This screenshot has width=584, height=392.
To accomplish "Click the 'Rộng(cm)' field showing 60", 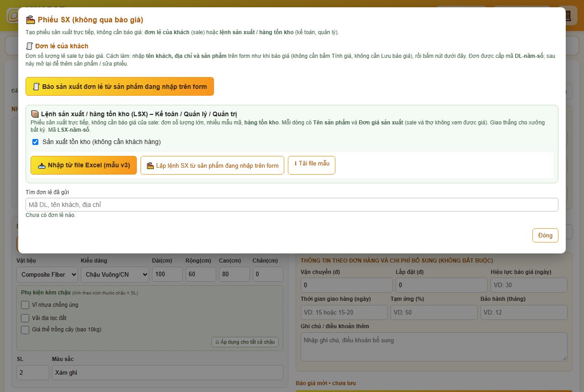I will pos(201,274).
